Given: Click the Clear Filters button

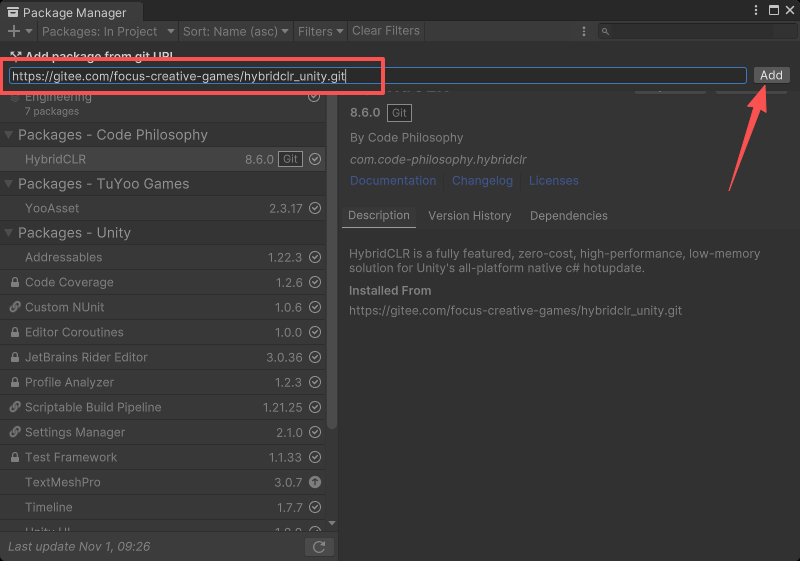Looking at the screenshot, I should (386, 31).
